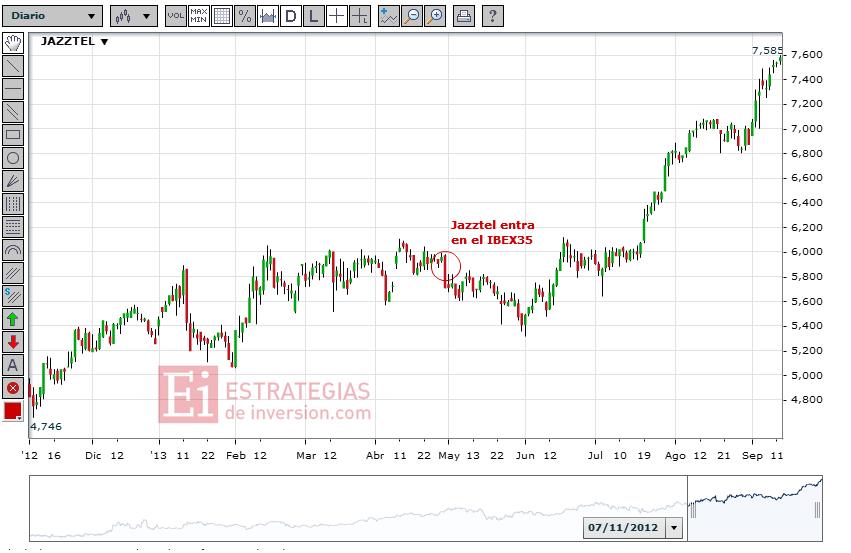
Task: Select the parallel channel lines tool
Action: coord(13,112)
